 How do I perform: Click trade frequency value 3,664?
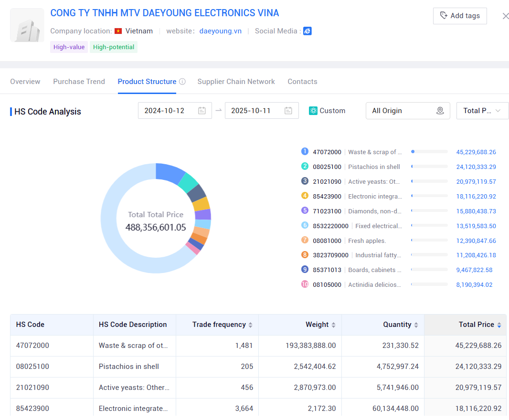click(244, 409)
